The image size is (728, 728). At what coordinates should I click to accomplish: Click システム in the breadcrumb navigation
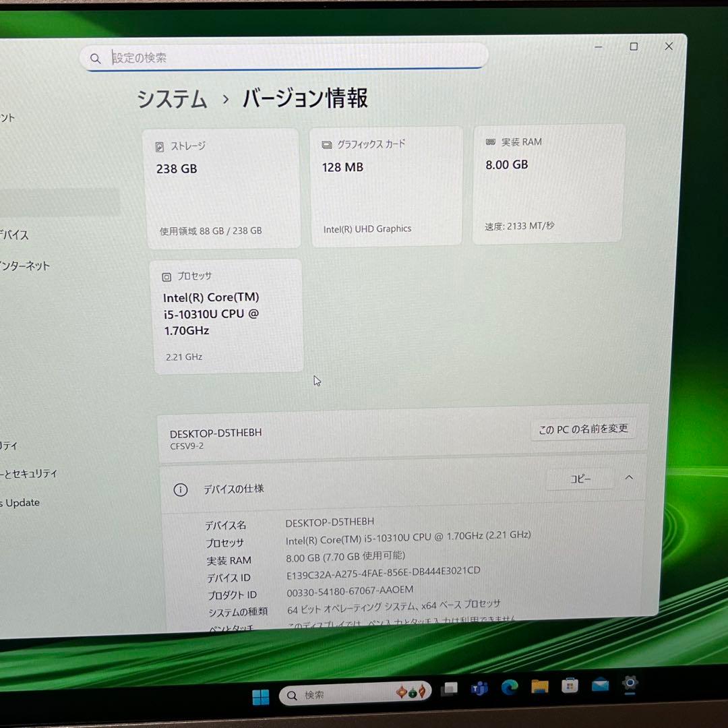[171, 99]
